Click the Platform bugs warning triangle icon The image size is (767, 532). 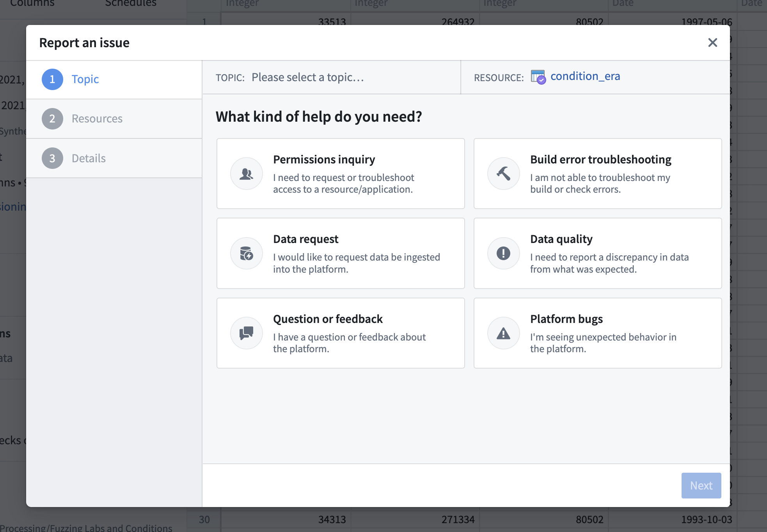tap(503, 333)
